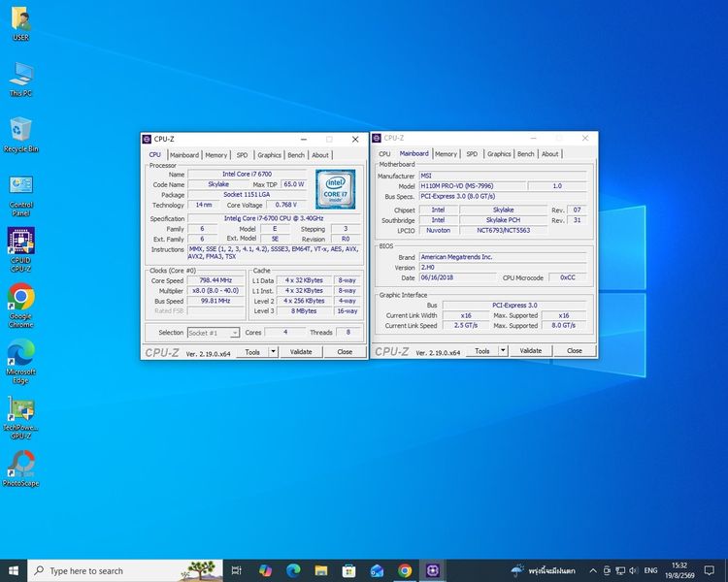Expand Tools dropdown arrow in right CPU-Z
This screenshot has height=582, width=728.
point(503,350)
